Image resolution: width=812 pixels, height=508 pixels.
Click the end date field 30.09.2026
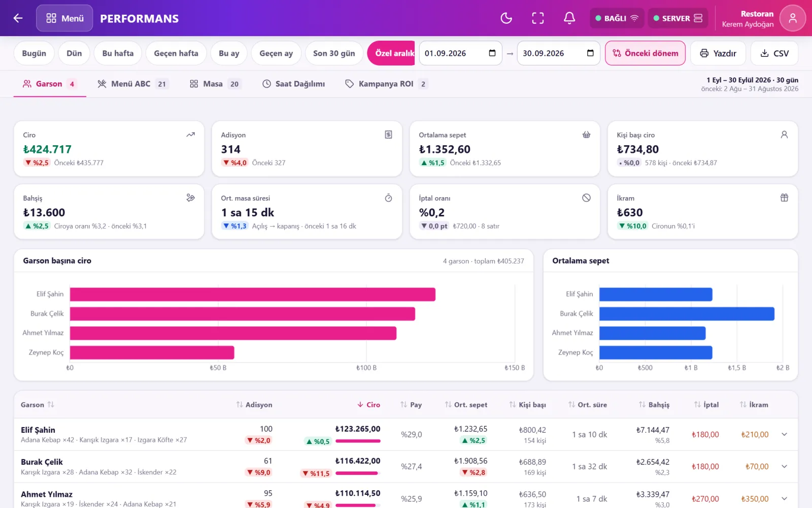click(x=558, y=53)
